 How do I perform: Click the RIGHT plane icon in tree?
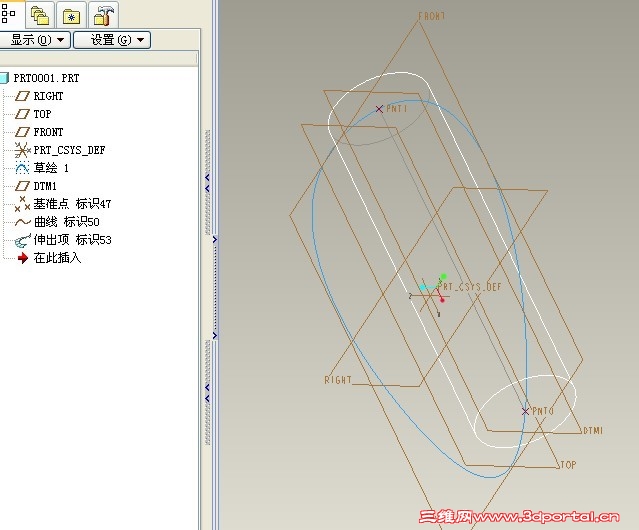click(22, 96)
